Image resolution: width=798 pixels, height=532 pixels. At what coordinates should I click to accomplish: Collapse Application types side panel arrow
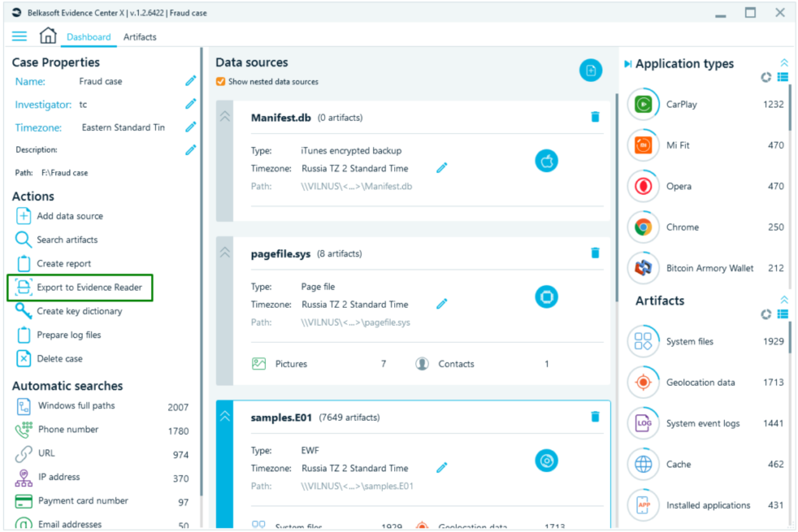628,64
